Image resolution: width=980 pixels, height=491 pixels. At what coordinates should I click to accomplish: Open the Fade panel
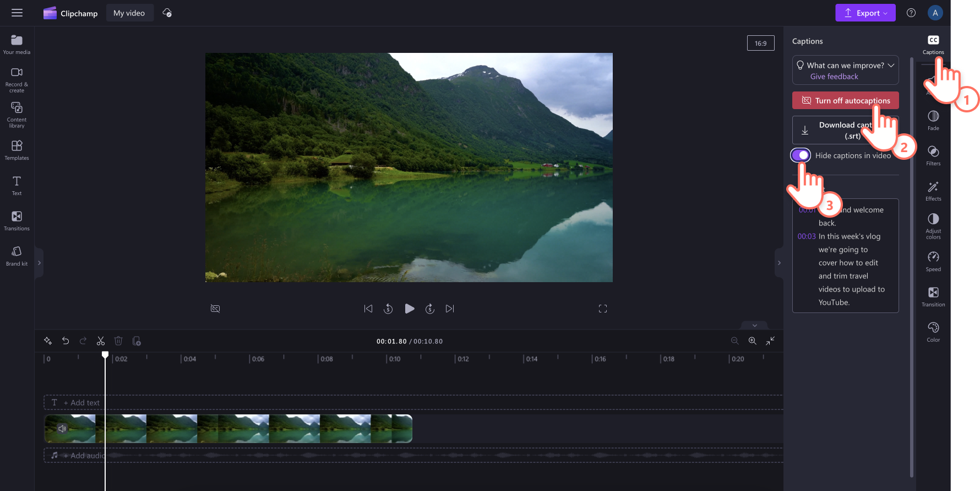point(933,120)
